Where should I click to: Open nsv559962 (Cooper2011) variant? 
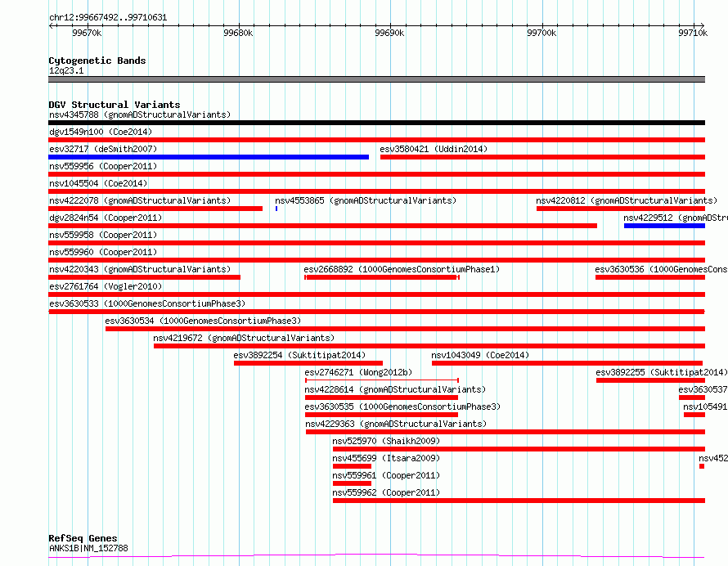pos(386,492)
